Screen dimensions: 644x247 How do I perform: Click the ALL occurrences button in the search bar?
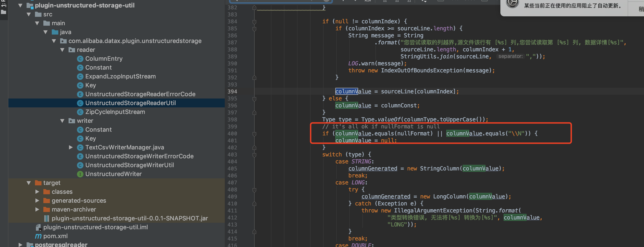coord(367,1)
